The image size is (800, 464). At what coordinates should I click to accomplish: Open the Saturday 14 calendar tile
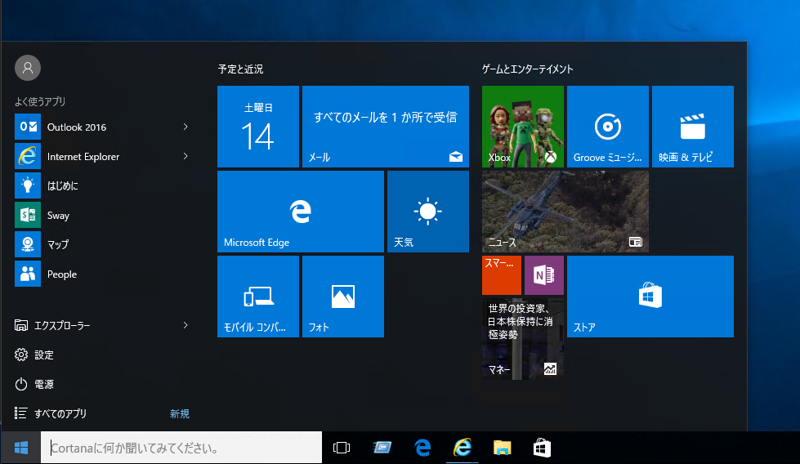[258, 126]
